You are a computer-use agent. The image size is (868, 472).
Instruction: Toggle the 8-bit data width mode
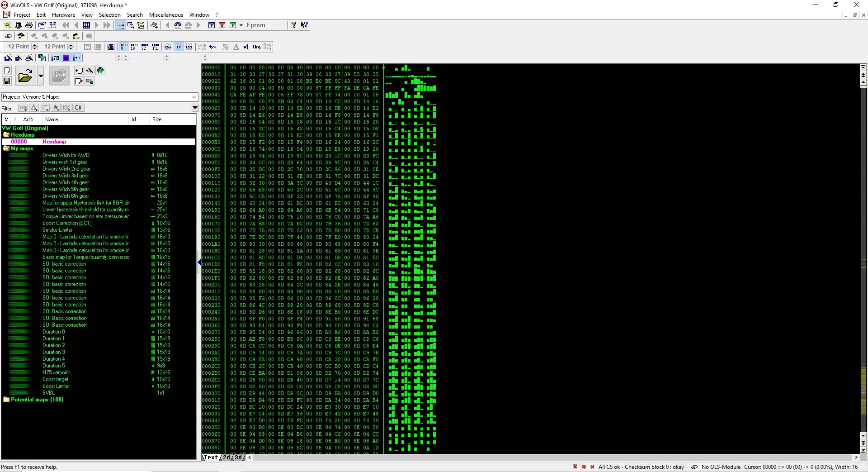click(123, 47)
